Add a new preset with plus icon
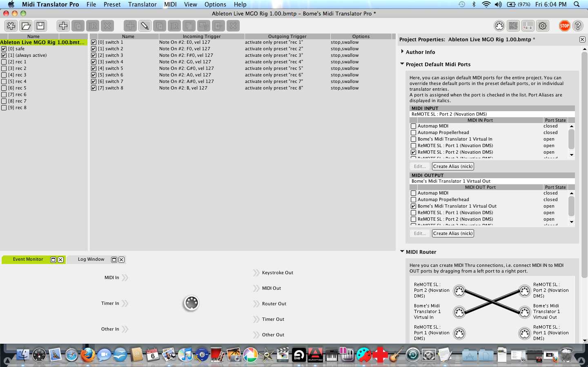The width and height of the screenshot is (588, 367). click(x=63, y=26)
